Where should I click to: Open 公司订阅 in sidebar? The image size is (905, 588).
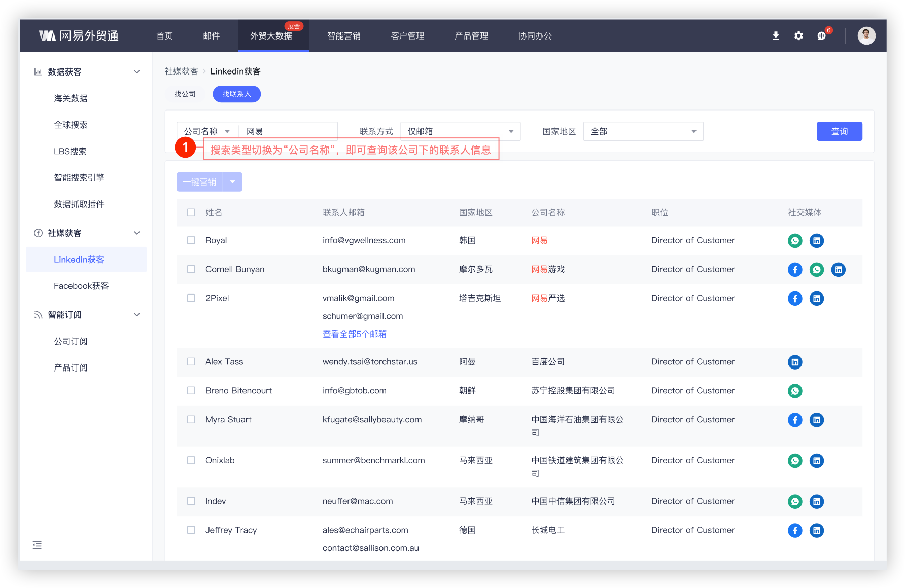pos(71,341)
